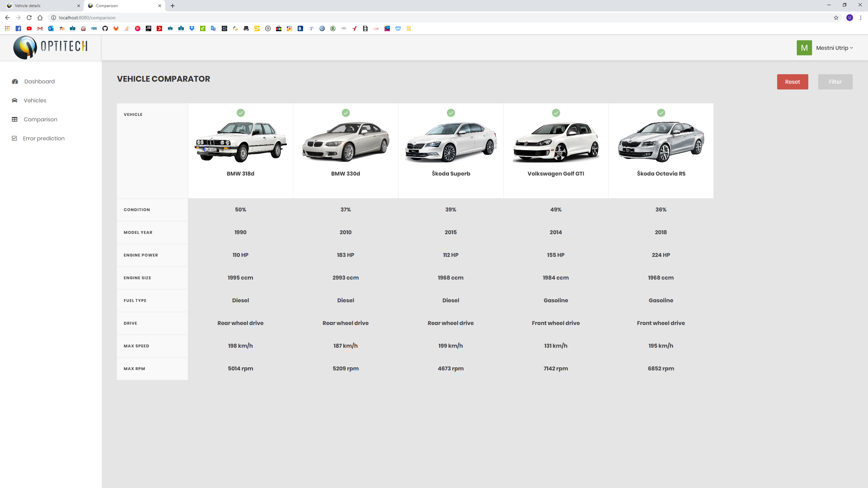Click the Vehicles car icon
Viewport: 868px width, 488px height.
pyautogui.click(x=15, y=100)
